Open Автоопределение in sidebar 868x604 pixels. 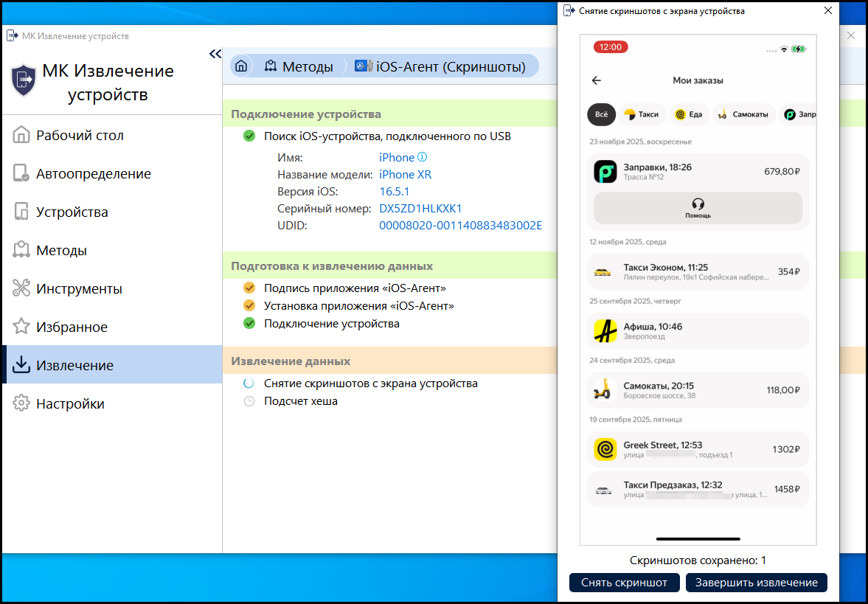coord(112,173)
